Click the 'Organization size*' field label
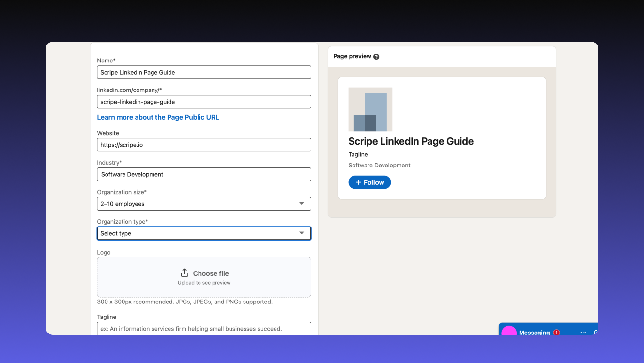This screenshot has width=644, height=363. (x=122, y=192)
